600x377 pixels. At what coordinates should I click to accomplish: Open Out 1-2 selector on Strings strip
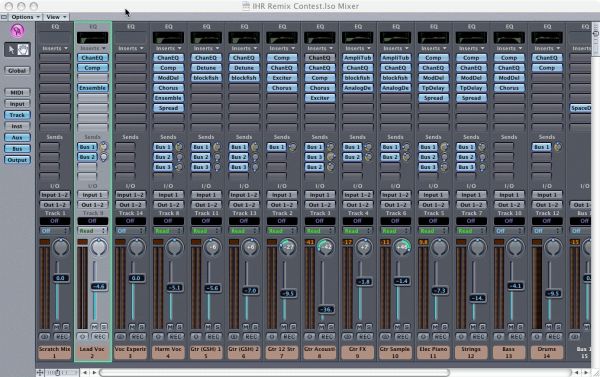pos(471,205)
